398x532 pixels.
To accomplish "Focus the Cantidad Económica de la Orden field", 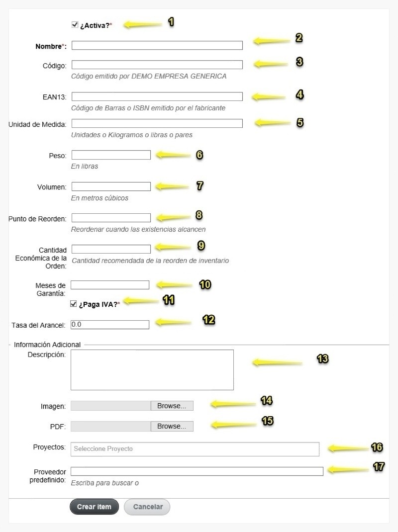I will [111, 249].
